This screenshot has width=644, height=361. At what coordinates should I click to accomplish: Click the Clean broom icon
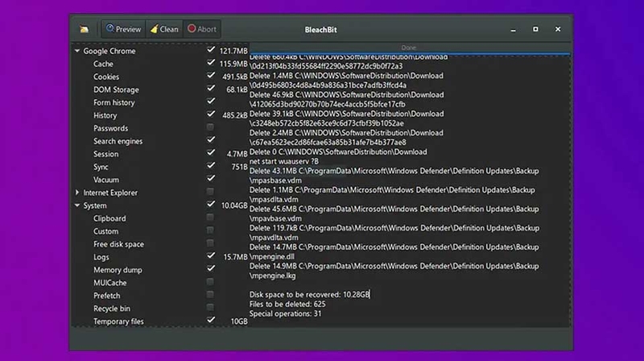(154, 29)
